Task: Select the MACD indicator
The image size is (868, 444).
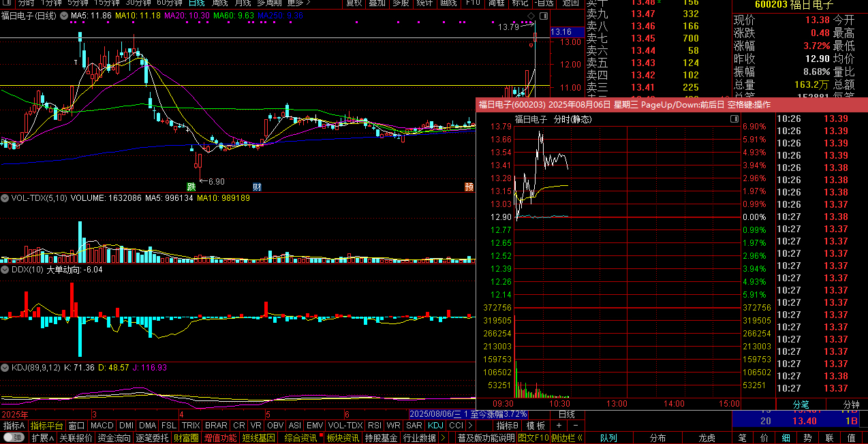Action: [102, 426]
